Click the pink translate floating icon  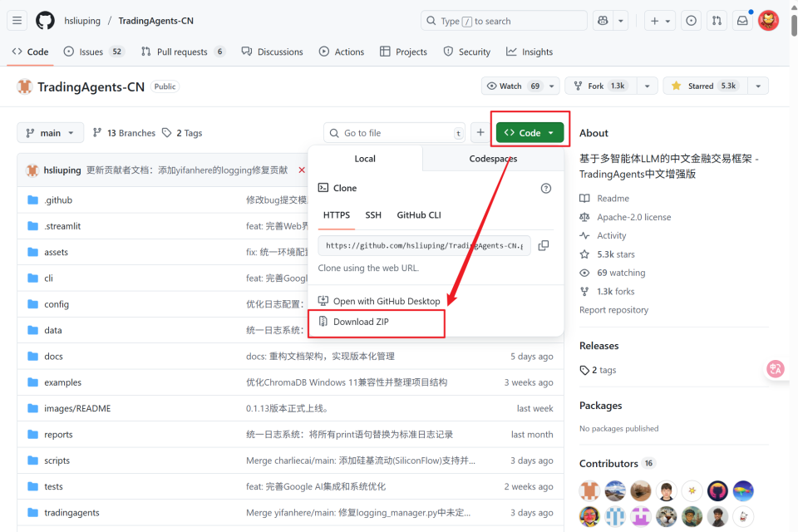pyautogui.click(x=775, y=368)
